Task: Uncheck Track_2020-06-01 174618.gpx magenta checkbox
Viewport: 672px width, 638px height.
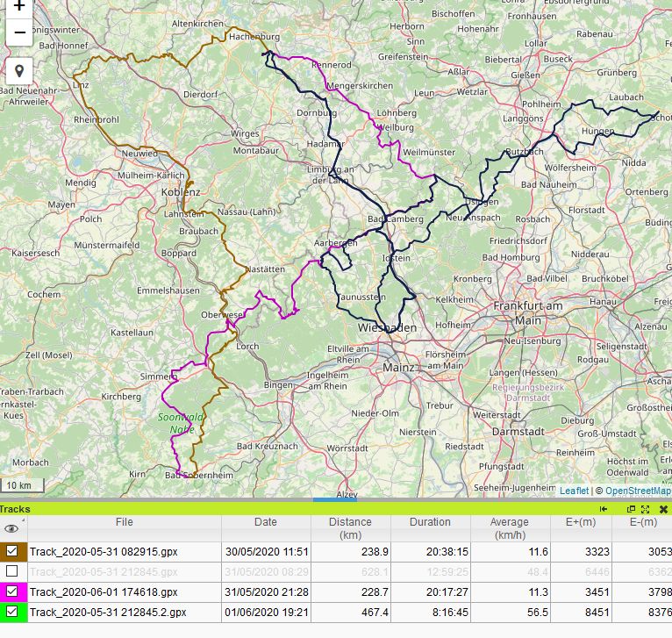Action: (x=12, y=591)
